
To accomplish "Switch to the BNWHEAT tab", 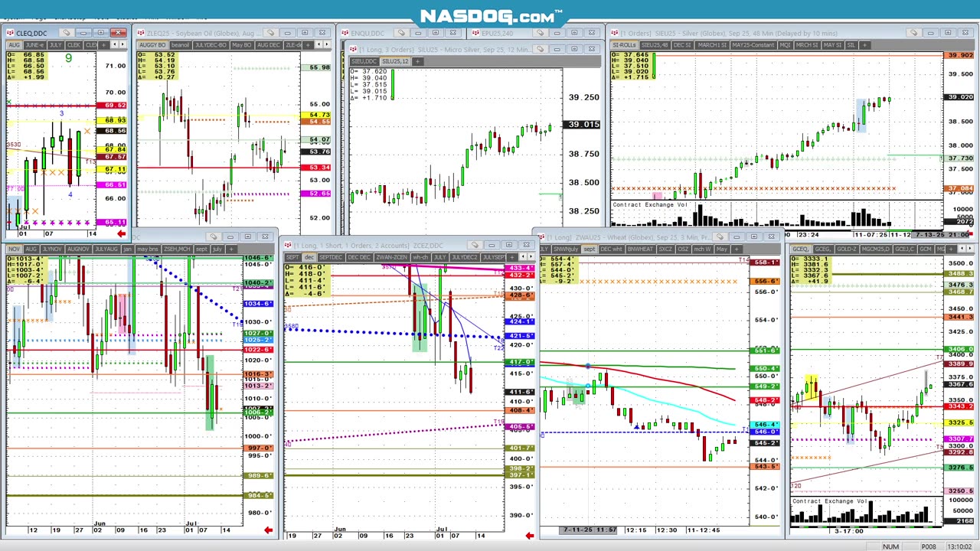I will (640, 249).
